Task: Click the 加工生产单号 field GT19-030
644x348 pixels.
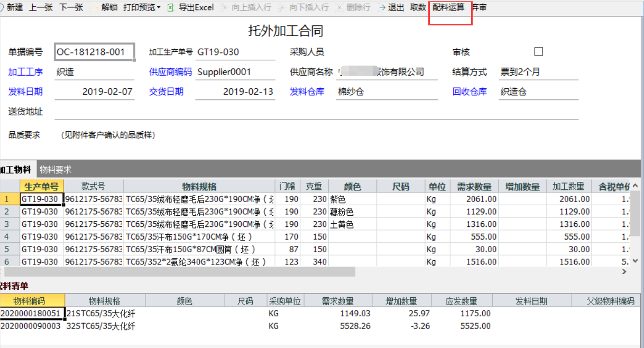Action: pos(235,52)
